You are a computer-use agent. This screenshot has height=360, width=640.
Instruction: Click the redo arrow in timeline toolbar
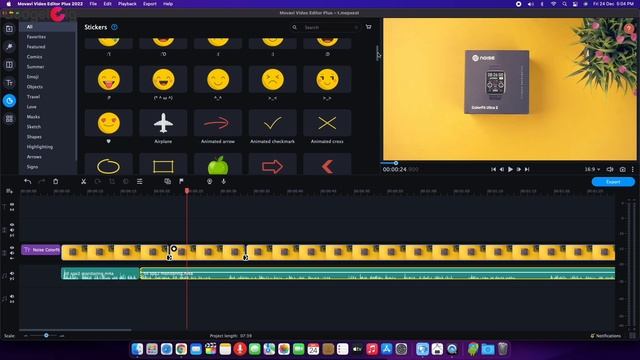[42, 181]
